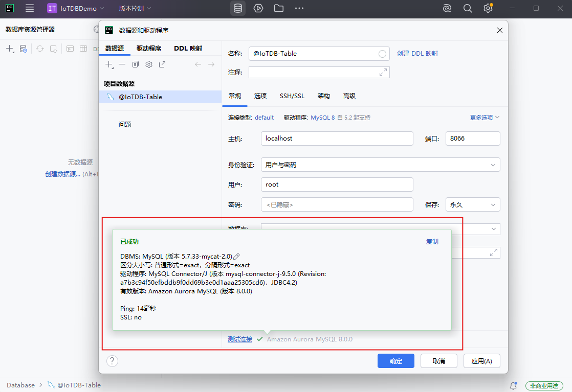Click the 确定 button
This screenshot has height=392, width=572.
pos(395,361)
